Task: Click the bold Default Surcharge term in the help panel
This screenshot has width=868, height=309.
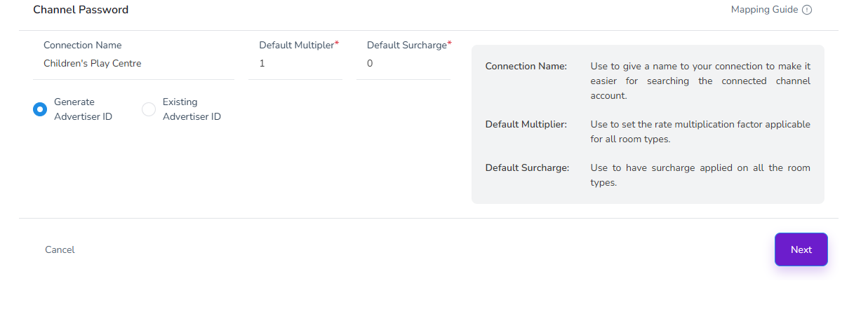Action: click(x=527, y=168)
